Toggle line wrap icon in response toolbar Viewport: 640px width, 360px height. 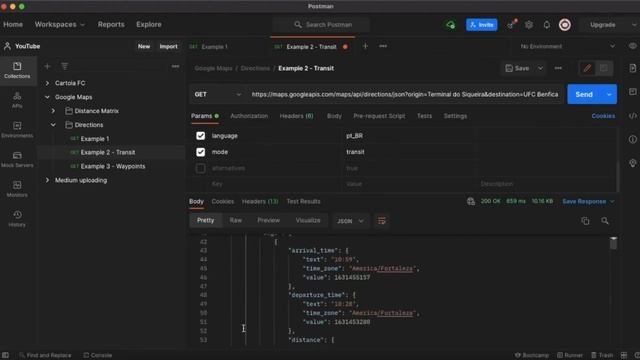(382, 221)
